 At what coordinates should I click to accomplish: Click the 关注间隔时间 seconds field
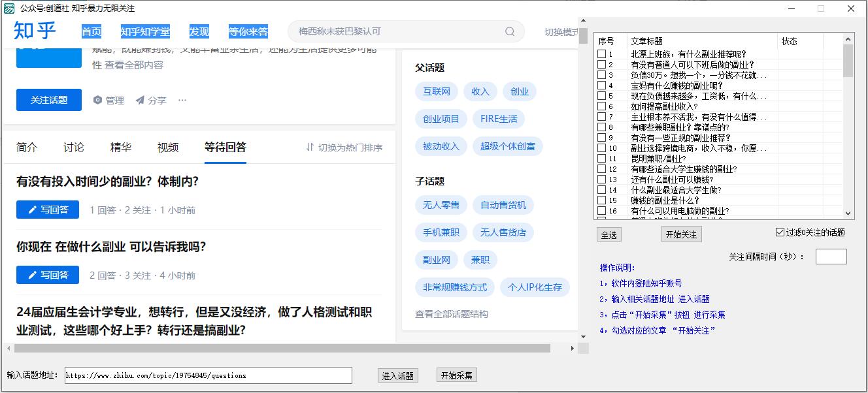click(831, 257)
